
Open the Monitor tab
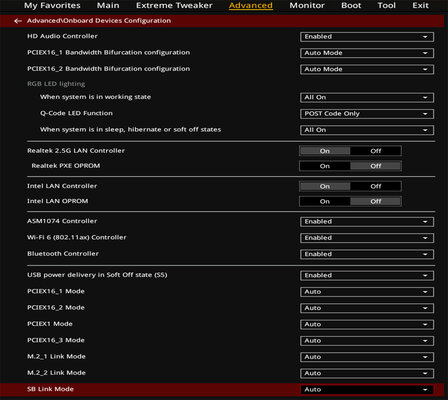tap(307, 5)
